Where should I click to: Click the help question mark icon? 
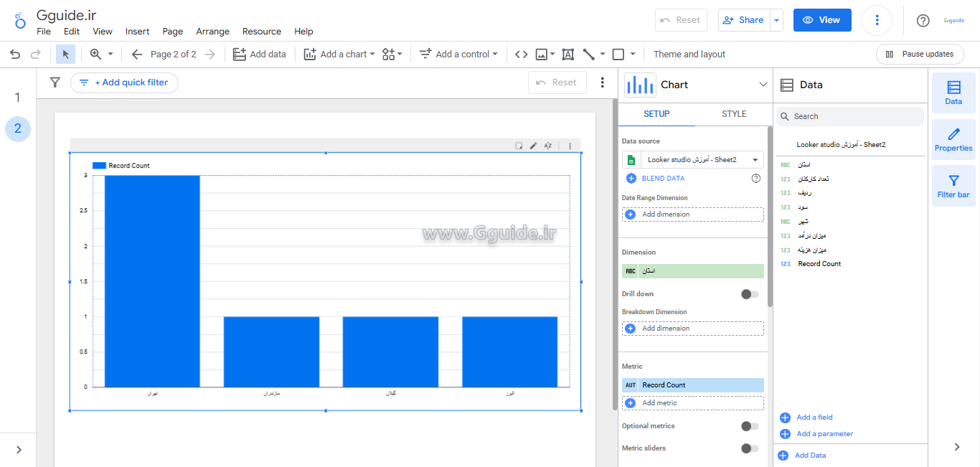pos(923,20)
